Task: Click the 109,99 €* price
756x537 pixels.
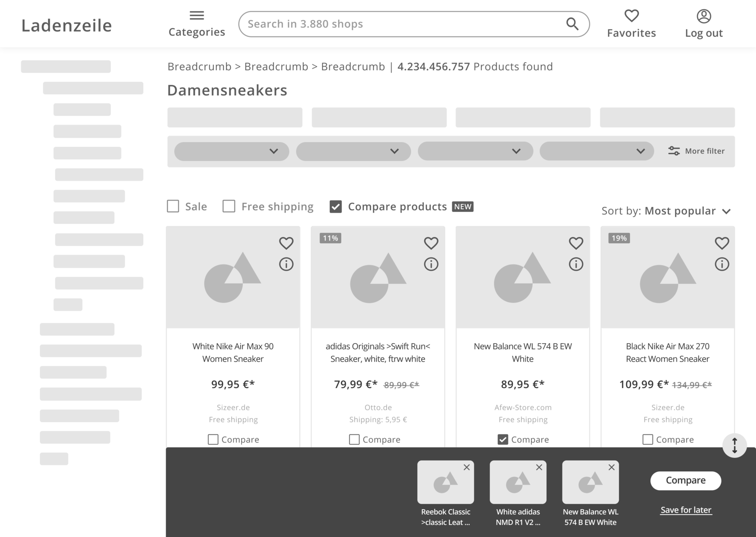Action: (644, 385)
